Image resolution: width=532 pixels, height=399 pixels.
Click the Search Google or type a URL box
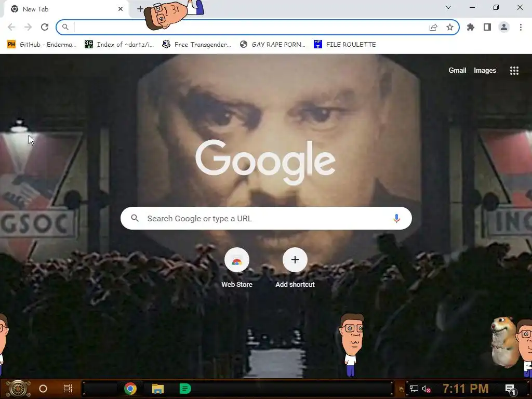tap(266, 218)
